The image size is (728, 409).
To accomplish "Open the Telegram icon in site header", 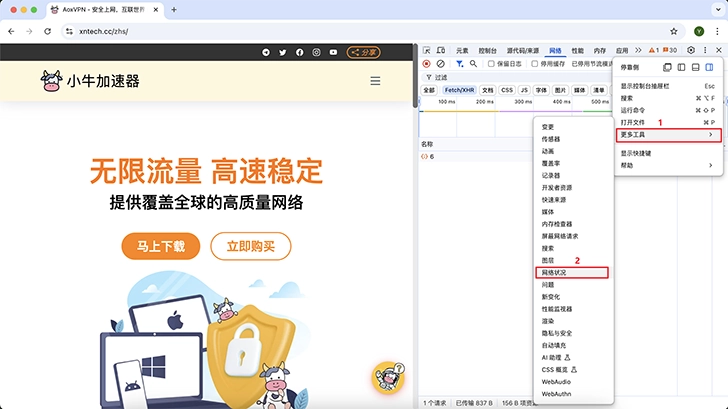I will coord(266,52).
